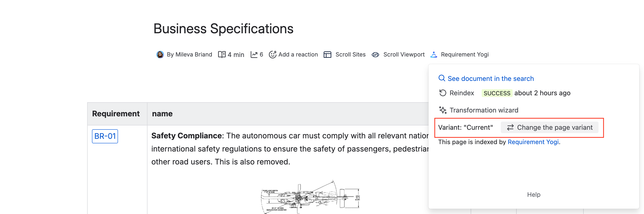Click the Reindex menu entry
The image size is (644, 214).
click(462, 93)
